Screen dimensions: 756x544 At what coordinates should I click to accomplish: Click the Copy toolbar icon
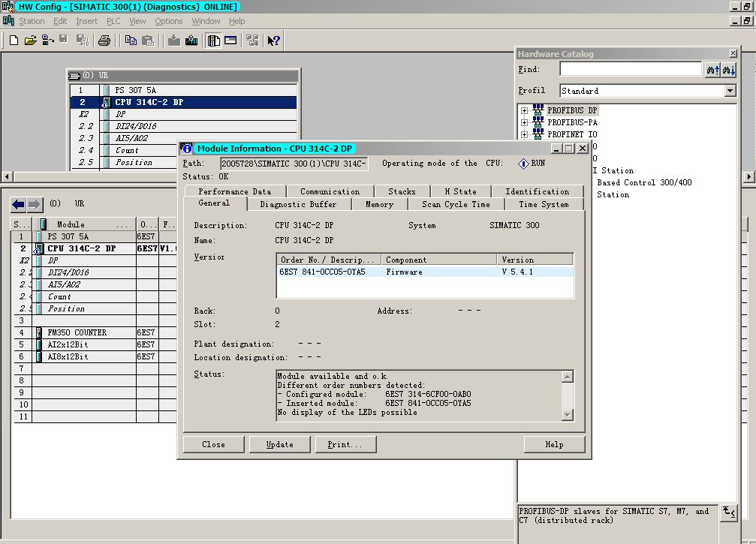coord(131,41)
